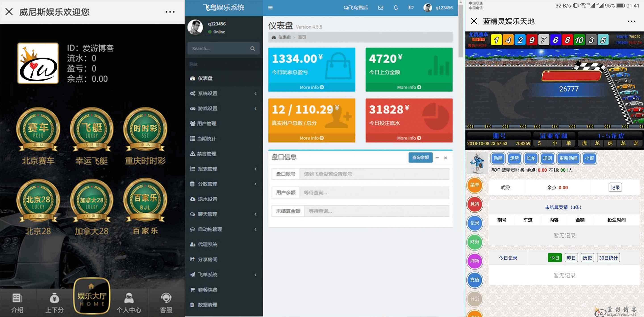Screen dimensions: 644x317
Task: Tap the 娱乐大厅 HOME button
Action: tap(92, 296)
